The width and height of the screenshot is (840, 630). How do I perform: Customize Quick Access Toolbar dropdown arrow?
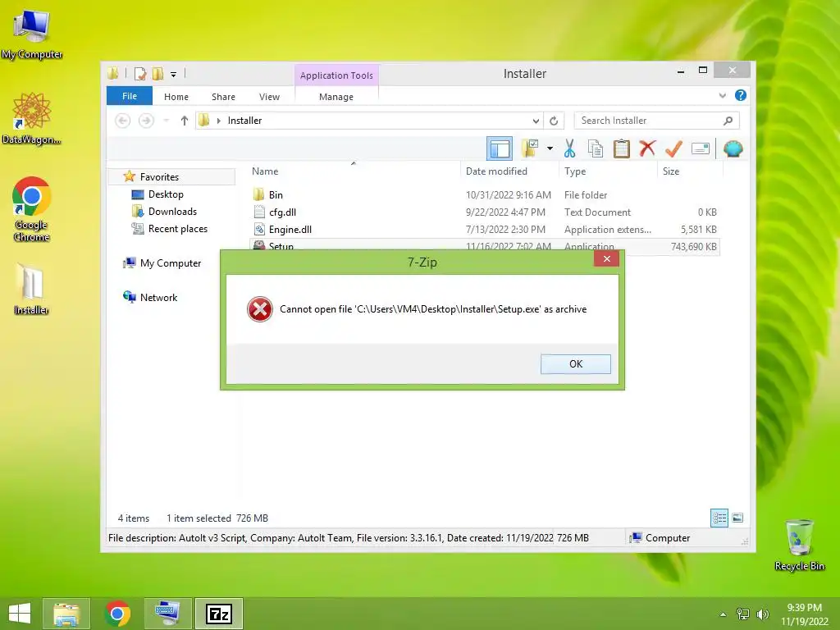coord(173,74)
